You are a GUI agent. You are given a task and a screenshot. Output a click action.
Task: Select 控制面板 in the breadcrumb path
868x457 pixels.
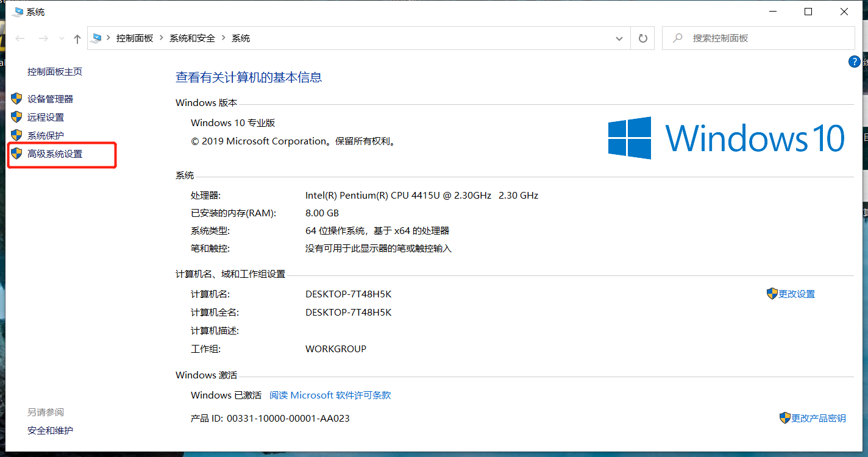point(135,38)
